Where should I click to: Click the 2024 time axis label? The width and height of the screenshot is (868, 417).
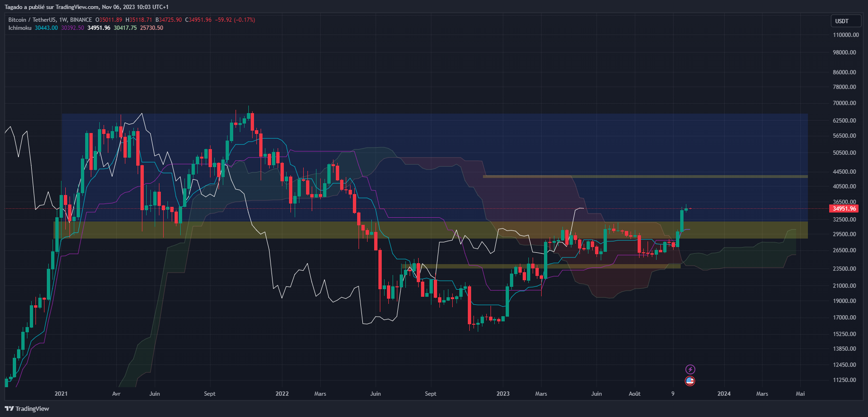pyautogui.click(x=724, y=394)
